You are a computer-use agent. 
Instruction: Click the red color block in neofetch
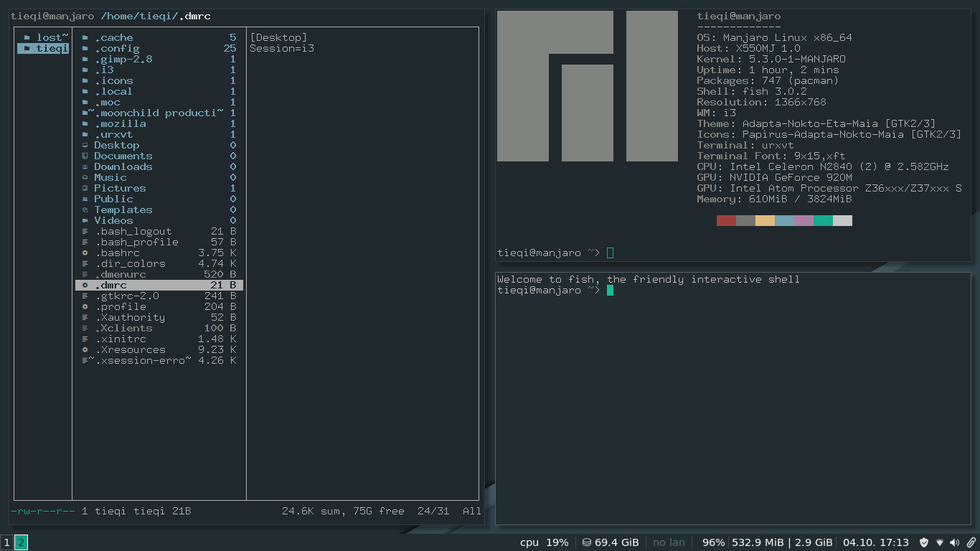[726, 221]
